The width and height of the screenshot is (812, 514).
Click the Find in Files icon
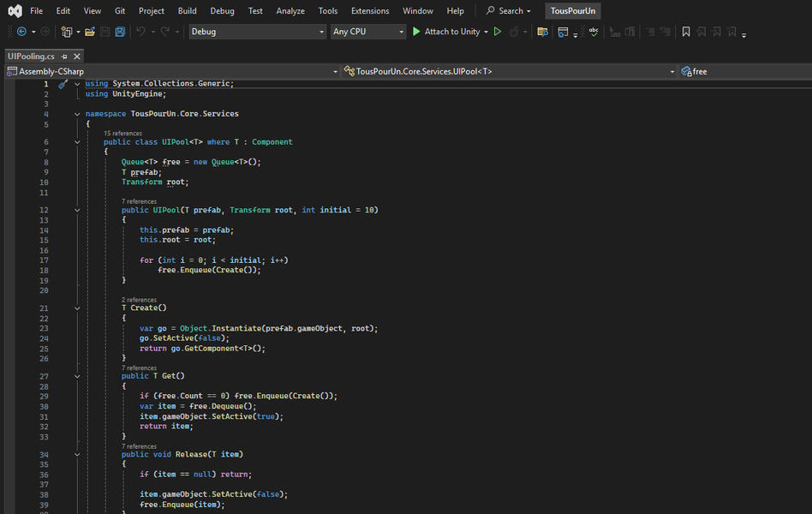(x=541, y=32)
